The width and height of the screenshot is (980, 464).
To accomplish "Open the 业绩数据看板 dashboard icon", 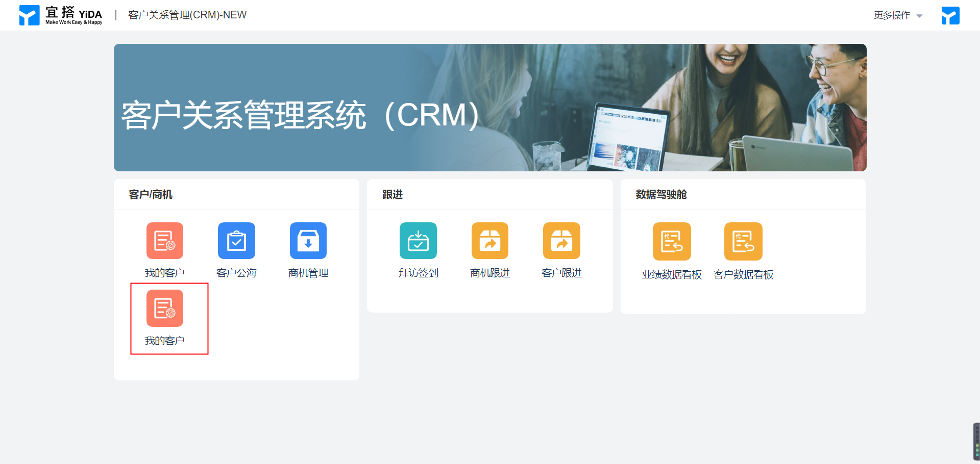I will [x=672, y=241].
